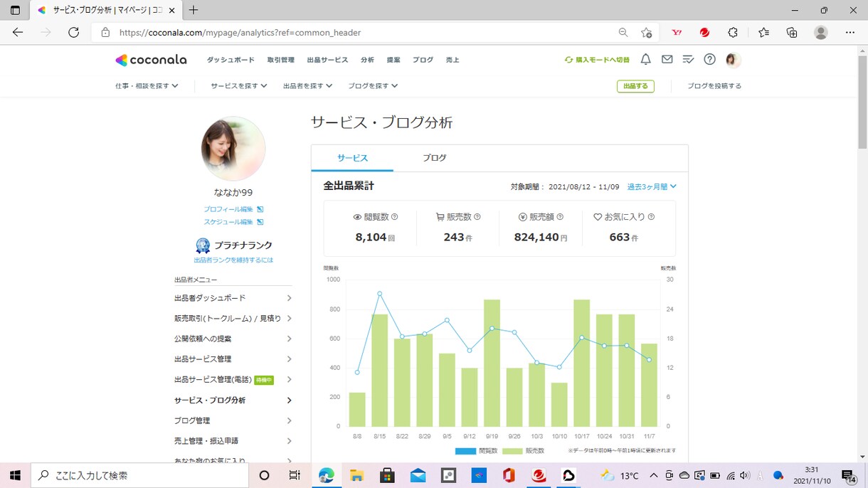This screenshot has width=868, height=488.
Task: Click the Windows taskbar search box
Action: (139, 475)
